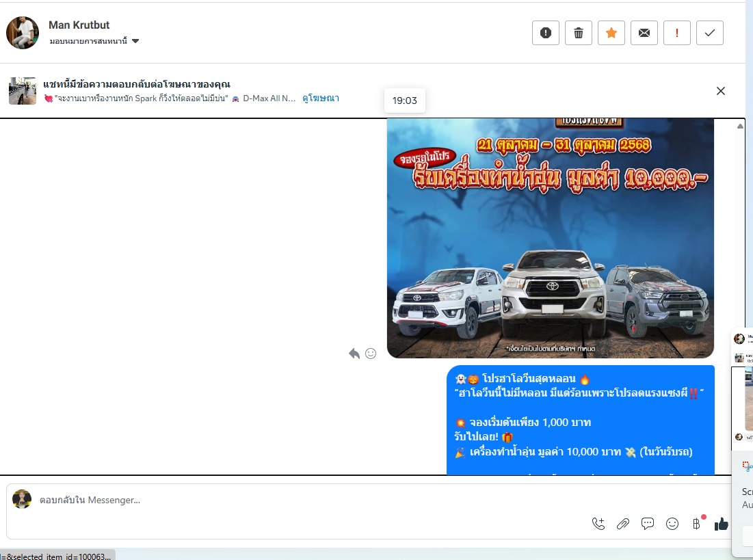Mark conversation as spam with exclamation circle icon
The image size is (753, 560).
coord(546,33)
